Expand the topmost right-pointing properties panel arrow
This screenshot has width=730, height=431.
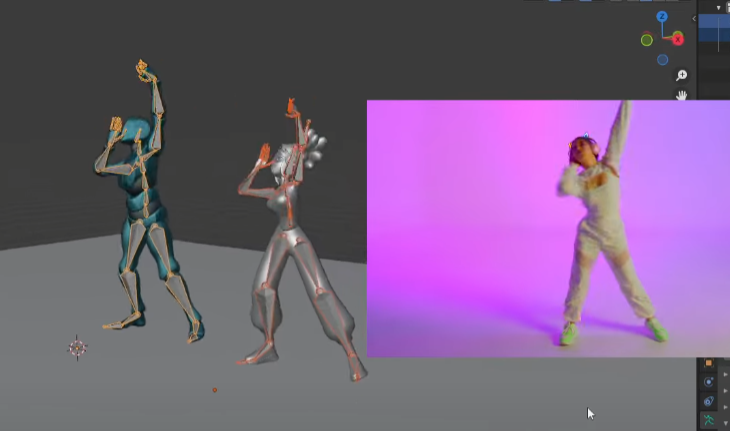point(725,375)
